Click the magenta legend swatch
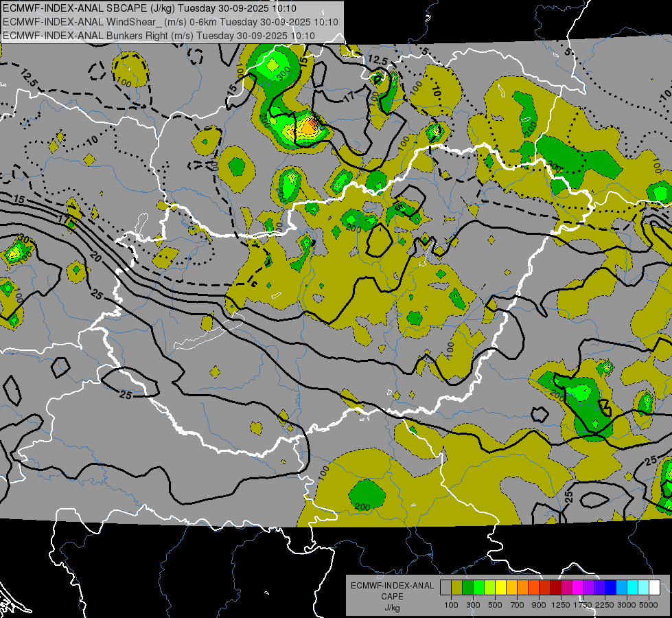The height and width of the screenshot is (618, 672). 578,588
